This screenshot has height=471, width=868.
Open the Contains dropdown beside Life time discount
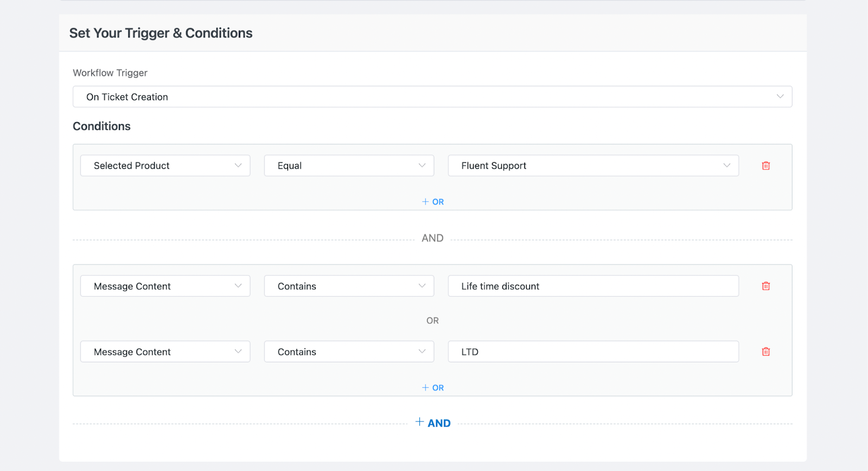click(x=348, y=286)
